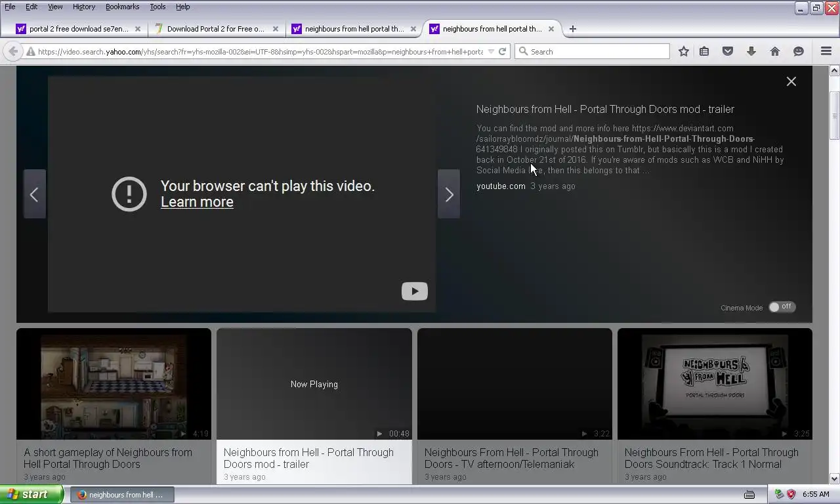Click the '3 years ago' text beside youtube.com
The height and width of the screenshot is (504, 840).
(x=553, y=186)
